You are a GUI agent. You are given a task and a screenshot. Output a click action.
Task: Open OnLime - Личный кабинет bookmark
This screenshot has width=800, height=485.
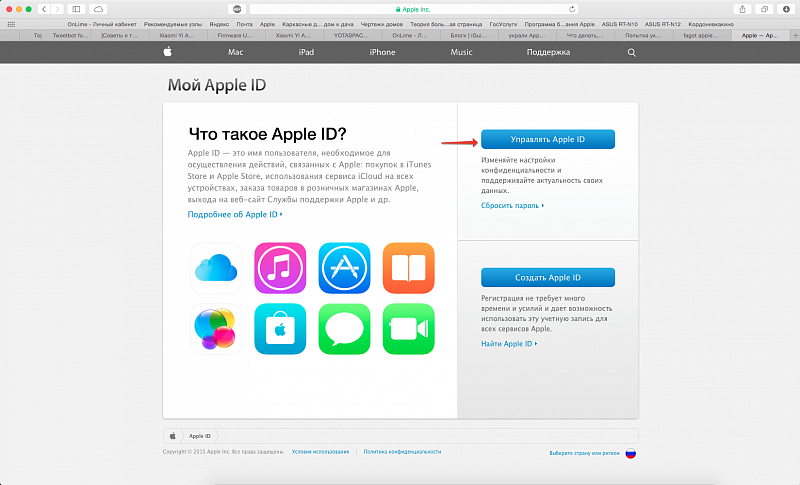[x=102, y=24]
